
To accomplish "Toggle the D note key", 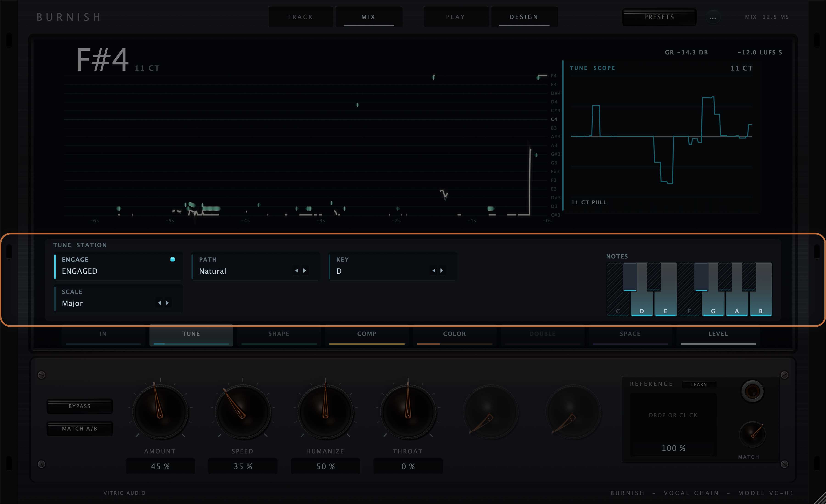I will click(642, 304).
